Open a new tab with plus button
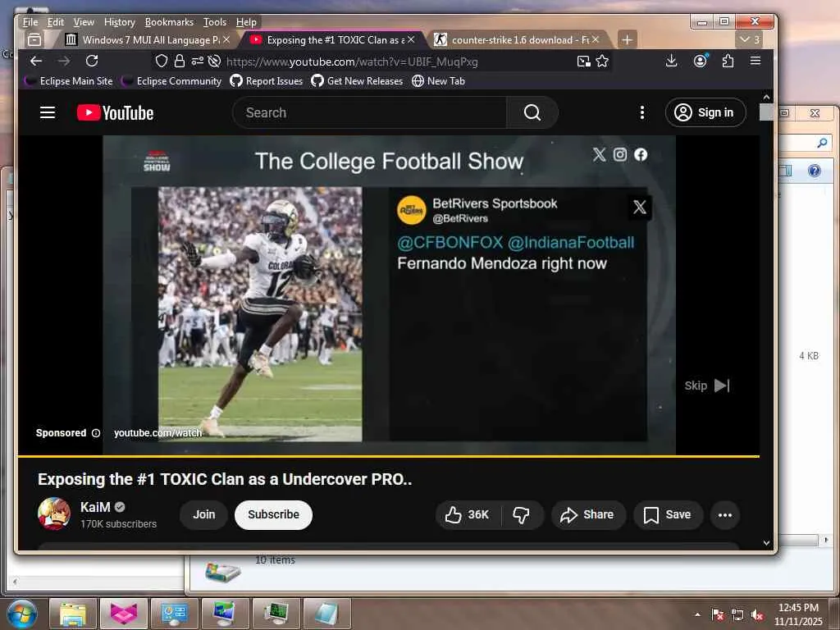This screenshot has height=630, width=840. point(627,39)
